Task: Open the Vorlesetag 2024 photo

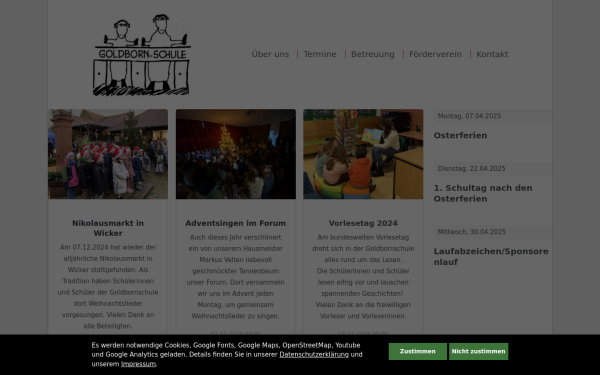Action: pos(363,154)
